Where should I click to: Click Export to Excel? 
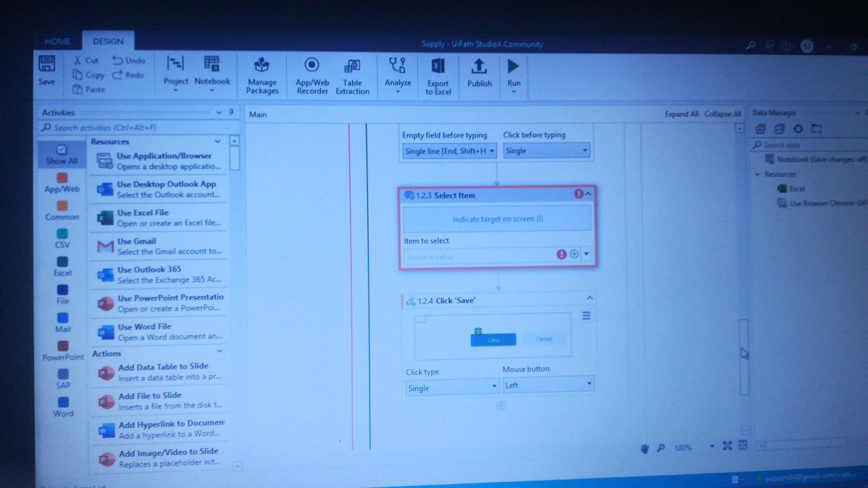pyautogui.click(x=438, y=76)
